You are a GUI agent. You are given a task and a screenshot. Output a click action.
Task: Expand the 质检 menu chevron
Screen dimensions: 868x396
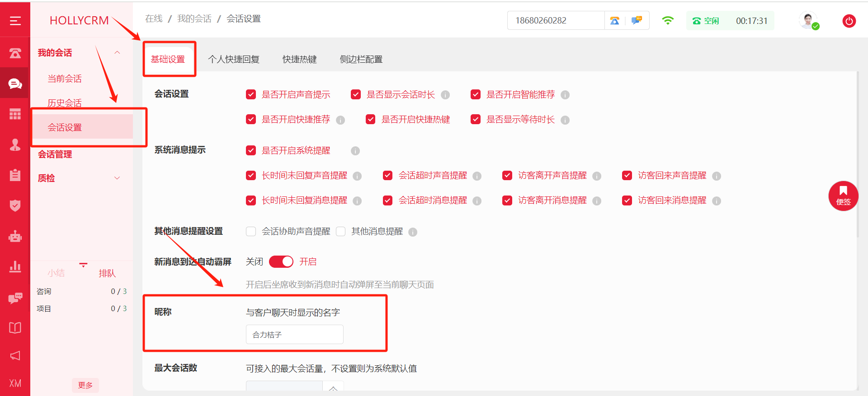[x=117, y=178]
